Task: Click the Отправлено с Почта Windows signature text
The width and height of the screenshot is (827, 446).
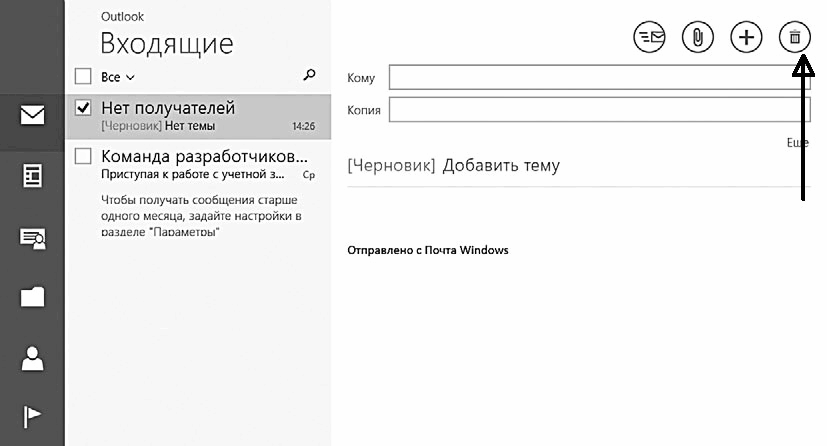Action: 428,250
